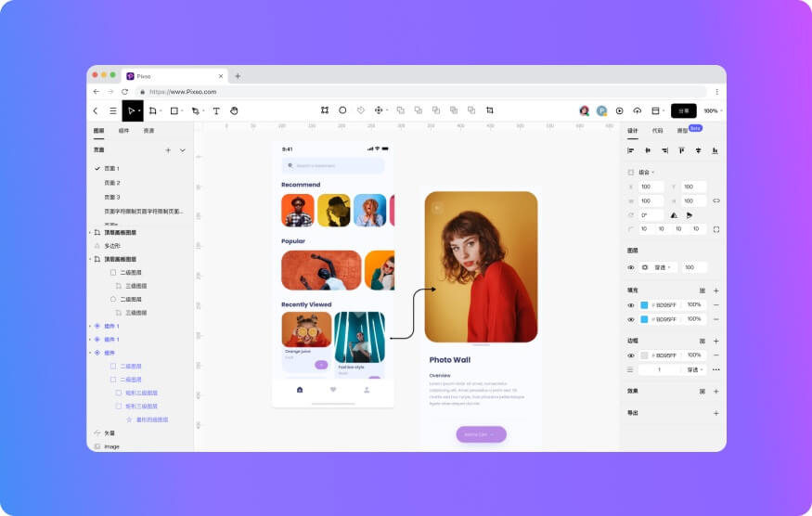The image size is (812, 516).
Task: Click the crop icon in the toolbar
Action: [x=490, y=110]
